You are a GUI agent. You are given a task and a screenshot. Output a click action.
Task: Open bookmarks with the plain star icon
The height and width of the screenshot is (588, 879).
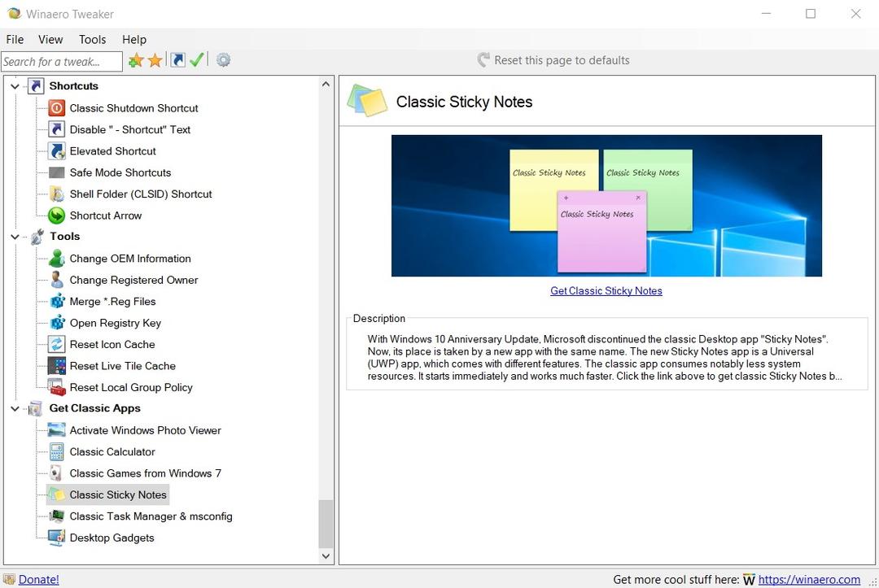click(155, 61)
